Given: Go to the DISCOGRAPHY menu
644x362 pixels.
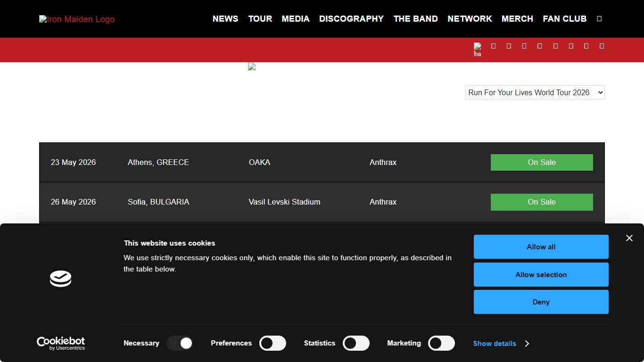Looking at the screenshot, I should [x=351, y=19].
